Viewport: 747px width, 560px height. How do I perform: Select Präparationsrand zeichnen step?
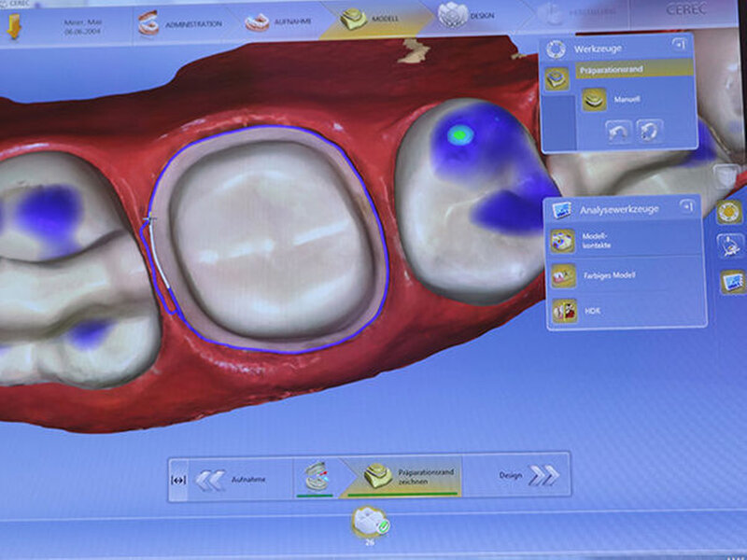(402, 477)
